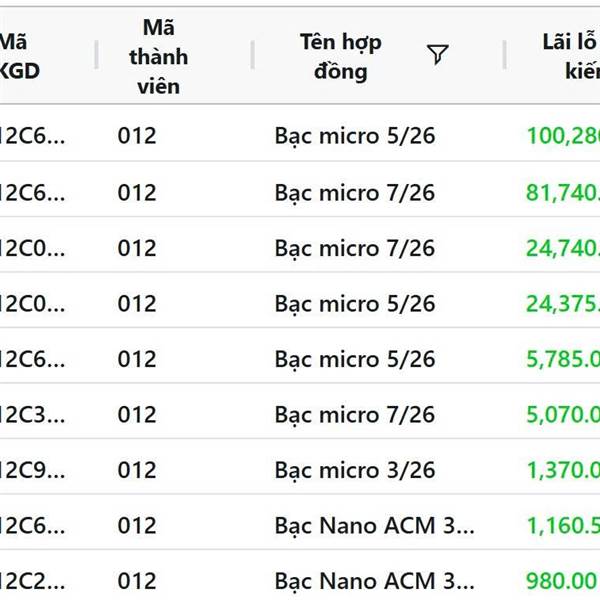600x600 pixels.
Task: Select the 24,740 profit value
Action: tap(562, 248)
